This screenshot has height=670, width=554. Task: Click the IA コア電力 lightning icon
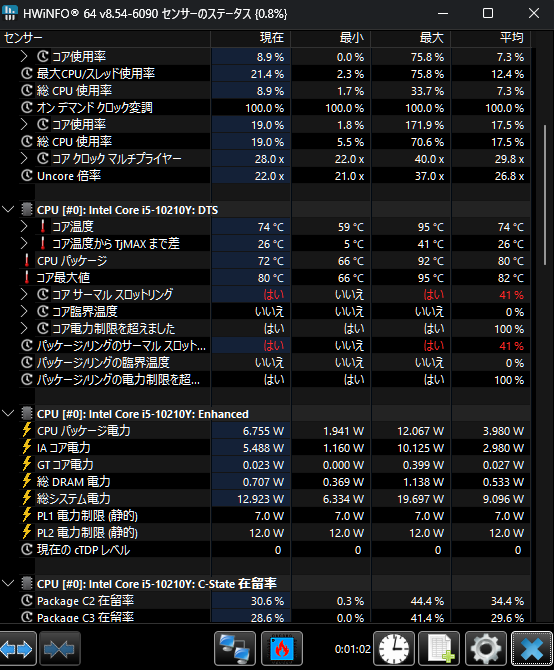(27, 447)
